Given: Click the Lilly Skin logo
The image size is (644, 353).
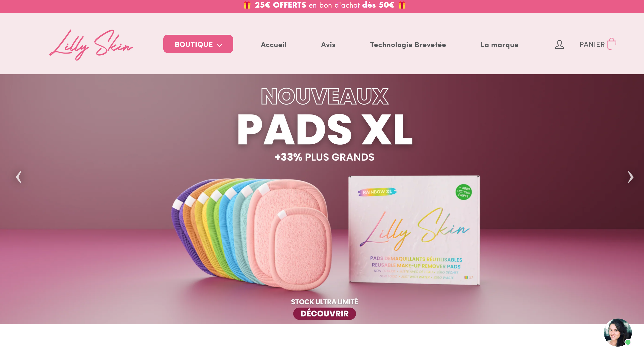Looking at the screenshot, I should [91, 45].
